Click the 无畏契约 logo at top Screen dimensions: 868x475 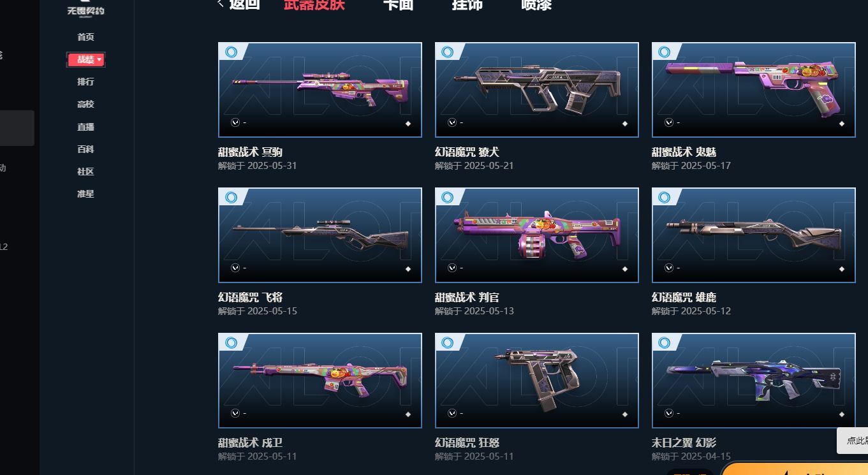point(86,9)
